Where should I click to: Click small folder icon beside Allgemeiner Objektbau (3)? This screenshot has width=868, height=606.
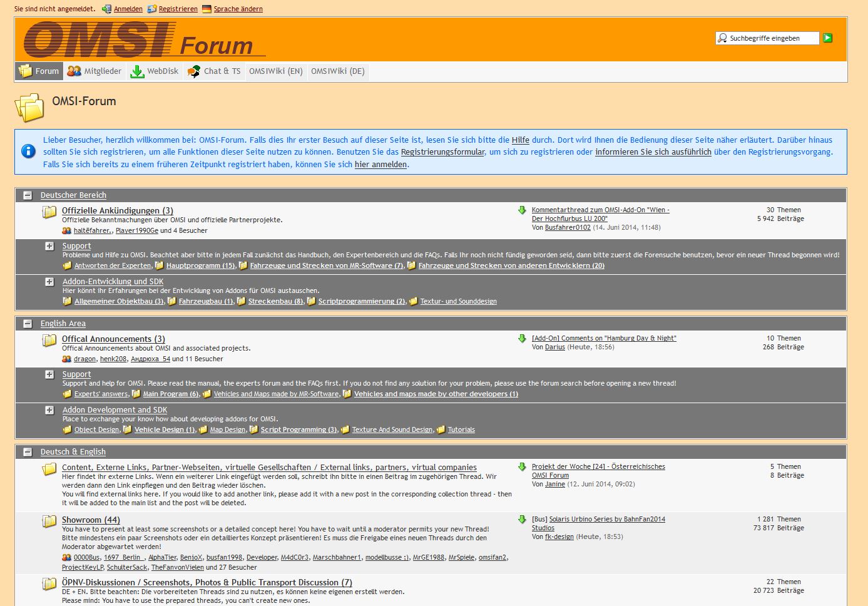pyautogui.click(x=67, y=301)
